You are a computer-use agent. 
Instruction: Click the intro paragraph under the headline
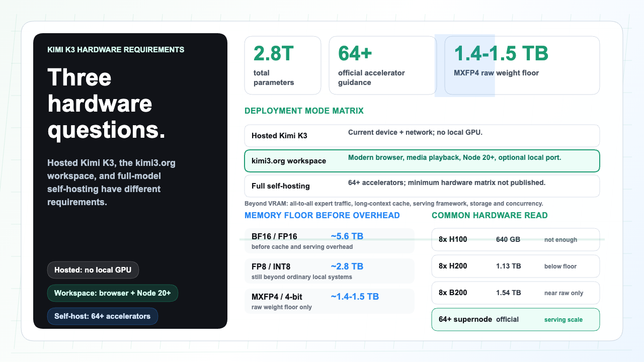point(111,183)
